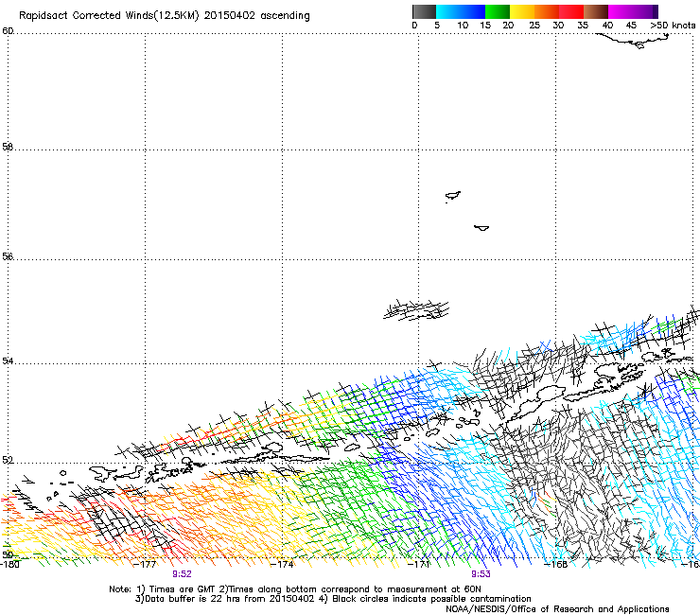Click the gray 0-5 knots legend segment
Viewport: 700px width, 615px height.
coord(424,11)
